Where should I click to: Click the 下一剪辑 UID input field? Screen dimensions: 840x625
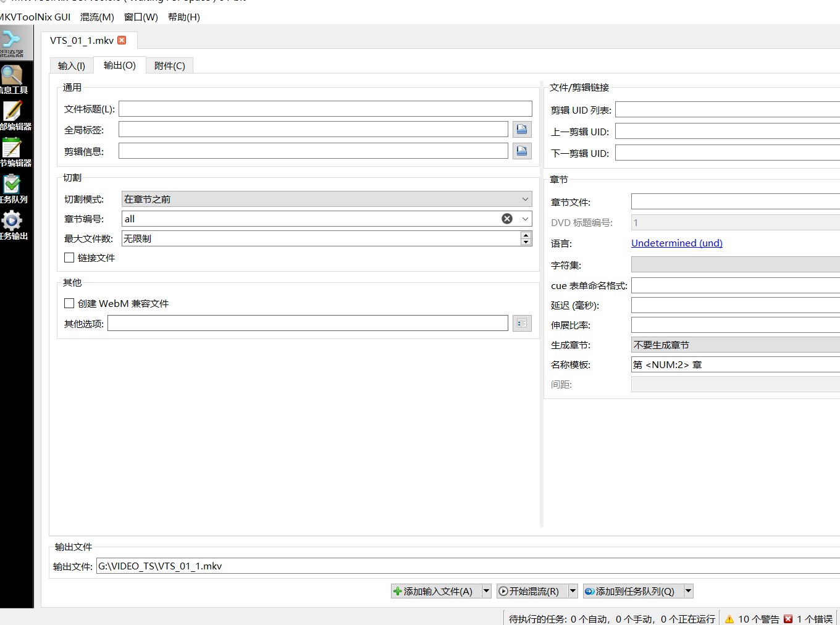tap(728, 153)
